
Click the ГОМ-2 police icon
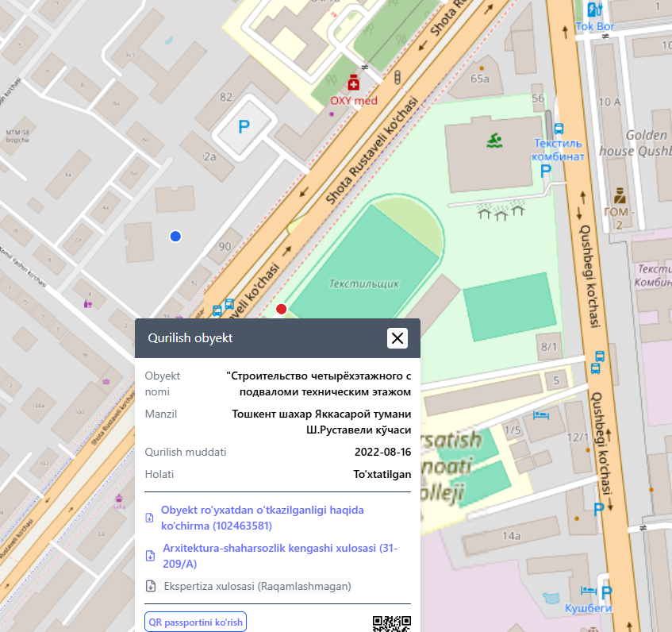[620, 195]
